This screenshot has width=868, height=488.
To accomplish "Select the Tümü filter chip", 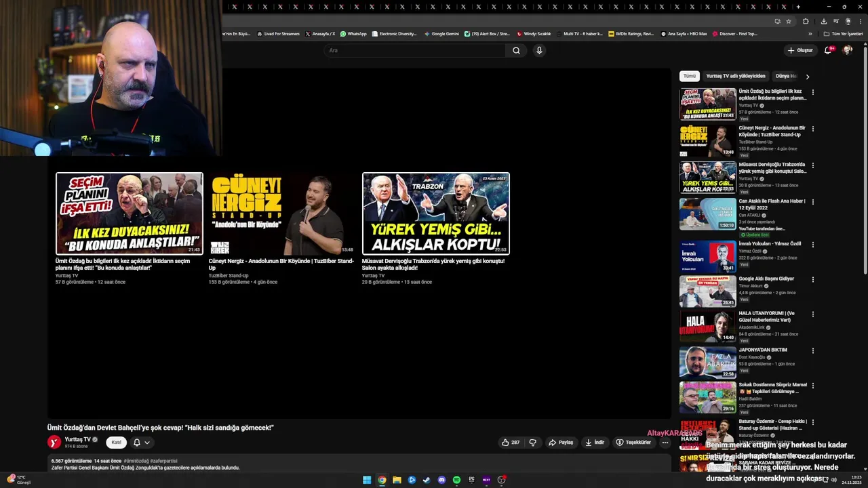I will (689, 77).
